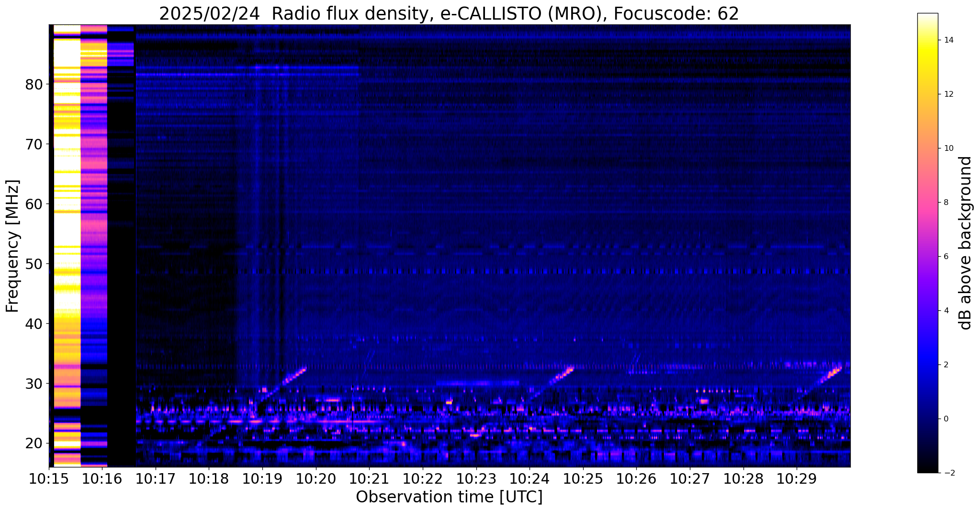The width and height of the screenshot is (980, 511).
Task: Click the horizontal emission streak at 30 MHz near 10:23
Action: [x=478, y=383]
